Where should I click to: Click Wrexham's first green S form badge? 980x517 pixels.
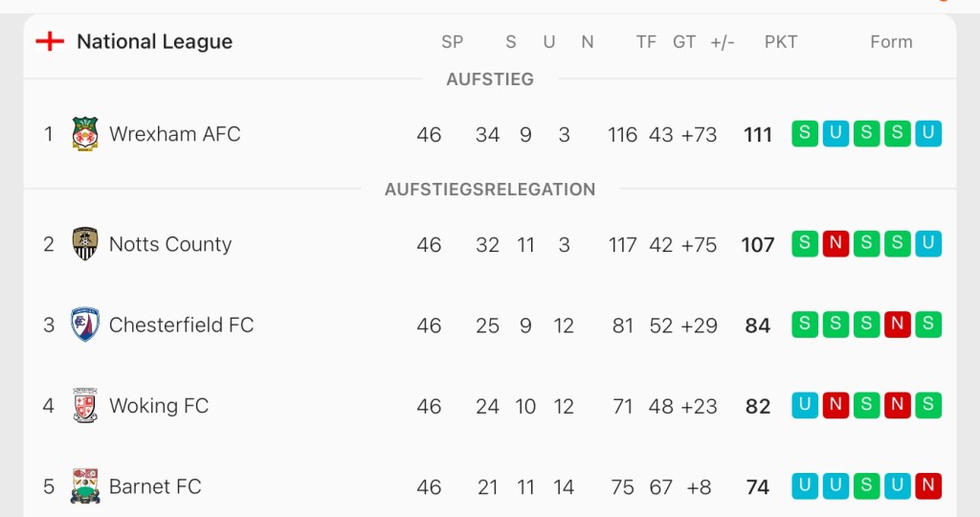(x=805, y=134)
